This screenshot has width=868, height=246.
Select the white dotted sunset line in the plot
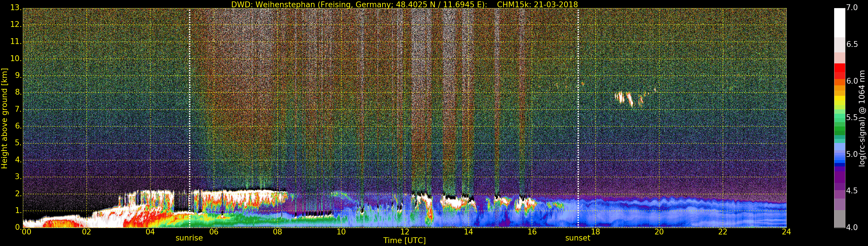578,118
